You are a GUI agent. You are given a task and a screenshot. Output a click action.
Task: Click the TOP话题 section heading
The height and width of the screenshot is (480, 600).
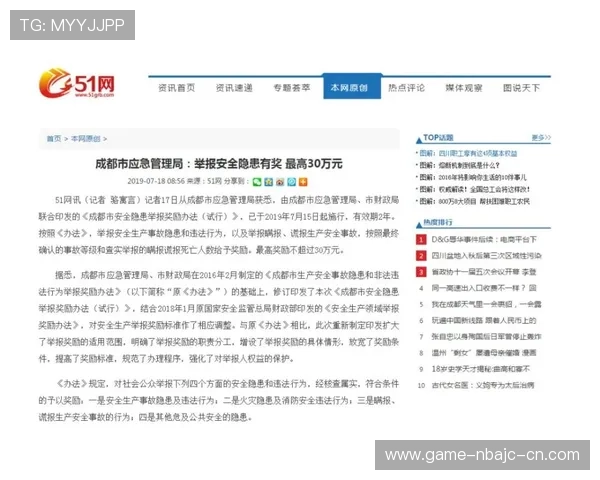pyautogui.click(x=438, y=137)
